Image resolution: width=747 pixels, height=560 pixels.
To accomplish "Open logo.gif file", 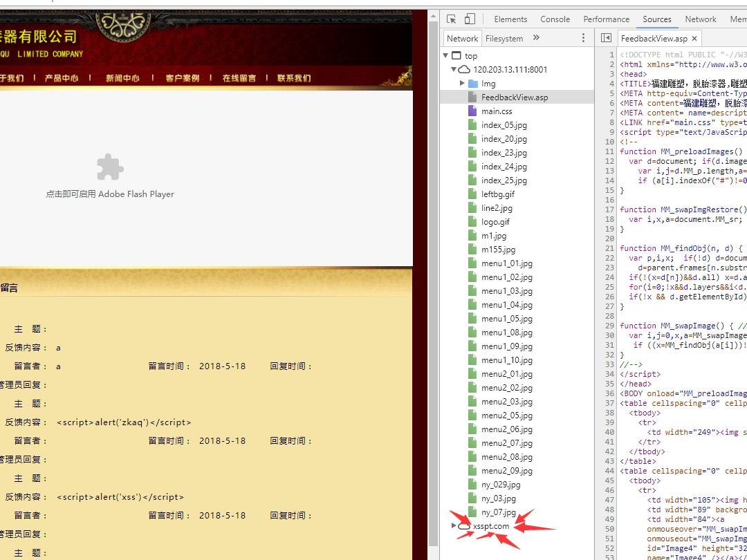I will click(495, 221).
